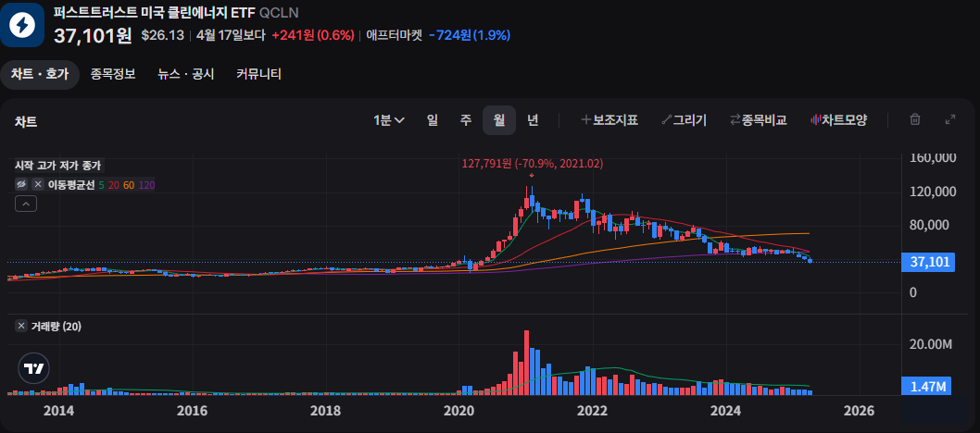The image size is (980, 433).
Task: Open the 그리기 drawing tools
Action: (x=685, y=120)
